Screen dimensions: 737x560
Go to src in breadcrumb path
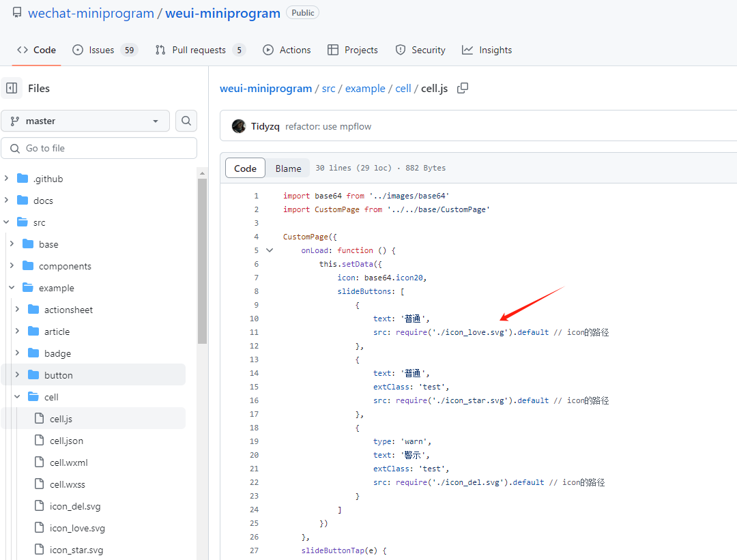328,88
